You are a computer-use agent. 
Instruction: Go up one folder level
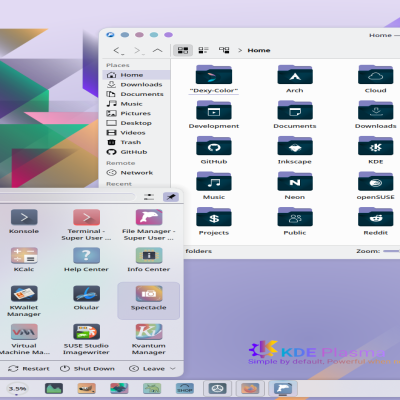[157, 51]
